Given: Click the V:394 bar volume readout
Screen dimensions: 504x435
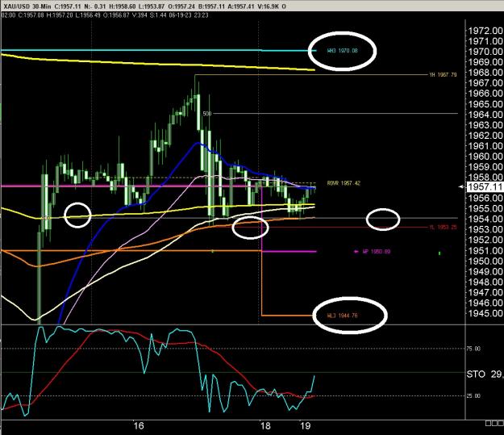Looking at the screenshot, I should tap(140, 15).
